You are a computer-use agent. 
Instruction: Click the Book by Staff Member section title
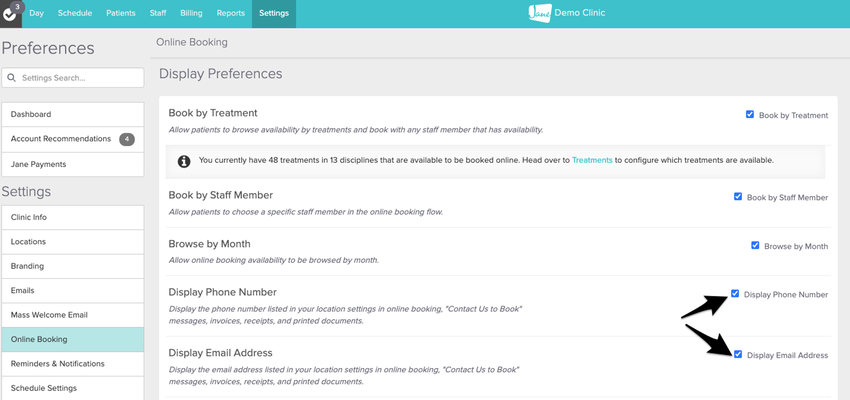point(221,195)
